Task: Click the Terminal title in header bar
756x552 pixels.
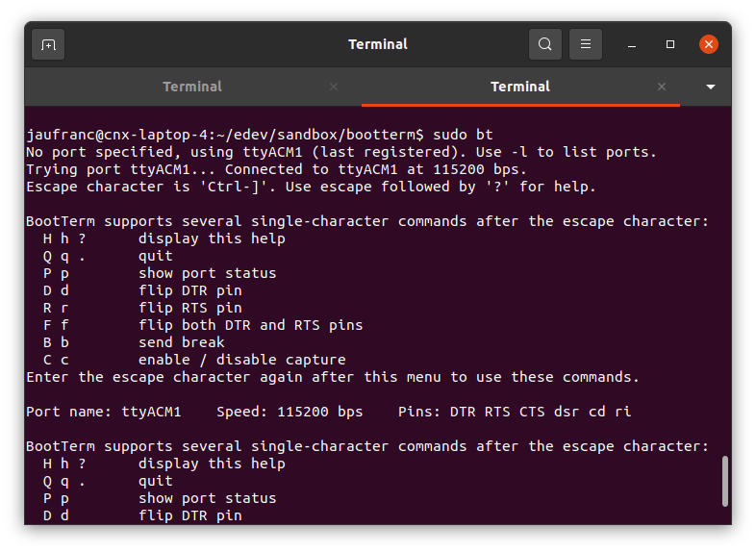Action: (x=377, y=44)
